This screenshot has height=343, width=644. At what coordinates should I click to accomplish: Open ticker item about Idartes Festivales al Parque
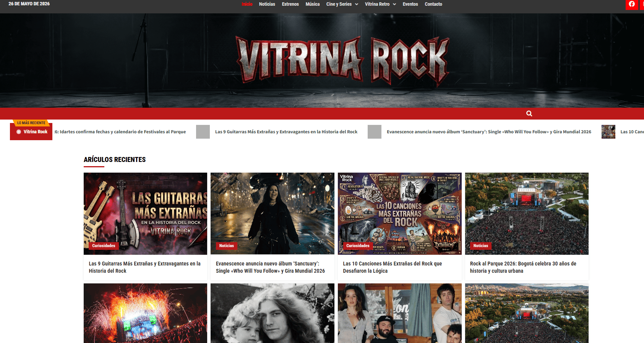[120, 132]
